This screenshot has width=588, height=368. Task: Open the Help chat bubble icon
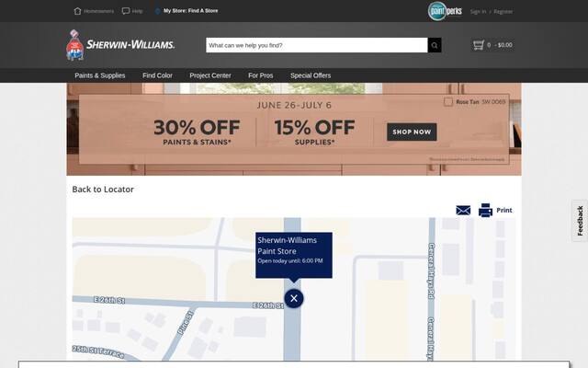[126, 11]
